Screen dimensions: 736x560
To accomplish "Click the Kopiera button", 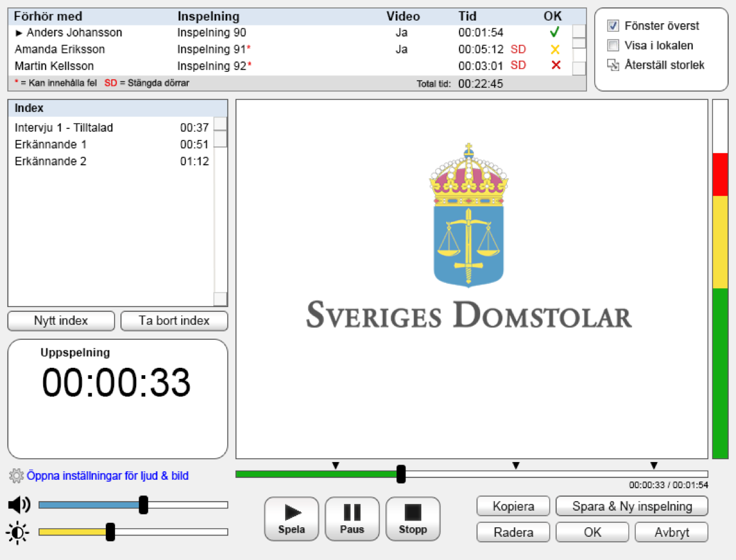I will (x=514, y=506).
